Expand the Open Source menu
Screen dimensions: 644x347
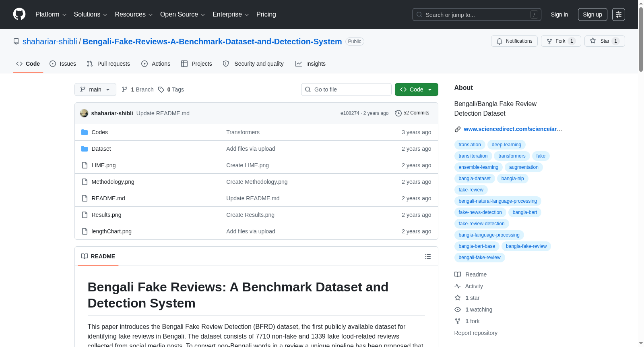(183, 15)
